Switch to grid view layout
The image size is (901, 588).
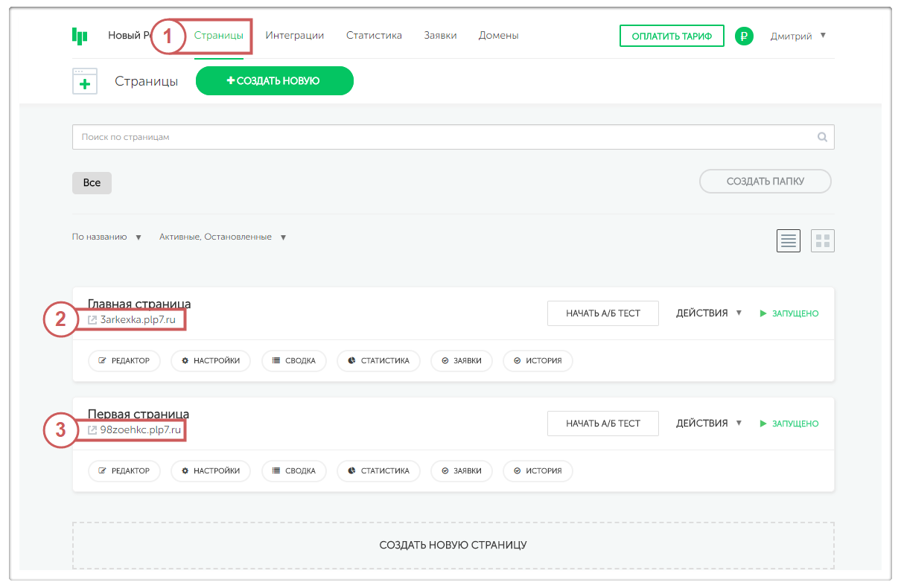tap(822, 240)
